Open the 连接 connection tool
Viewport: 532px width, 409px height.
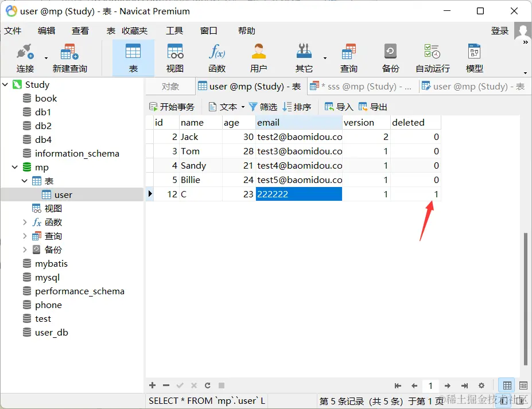(25, 58)
